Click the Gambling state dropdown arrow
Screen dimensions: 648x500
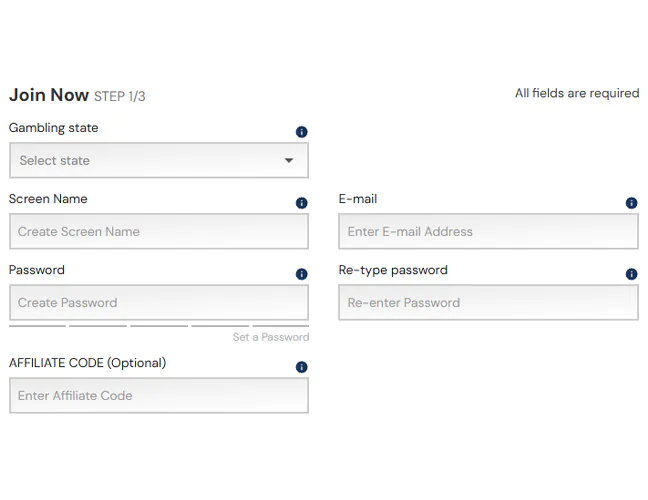pyautogui.click(x=289, y=161)
